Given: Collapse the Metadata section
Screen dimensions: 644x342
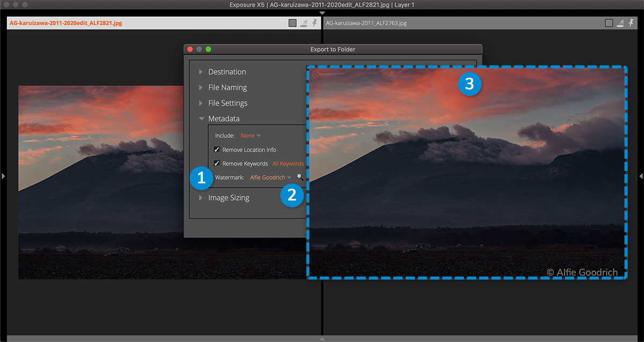Looking at the screenshot, I should (201, 118).
